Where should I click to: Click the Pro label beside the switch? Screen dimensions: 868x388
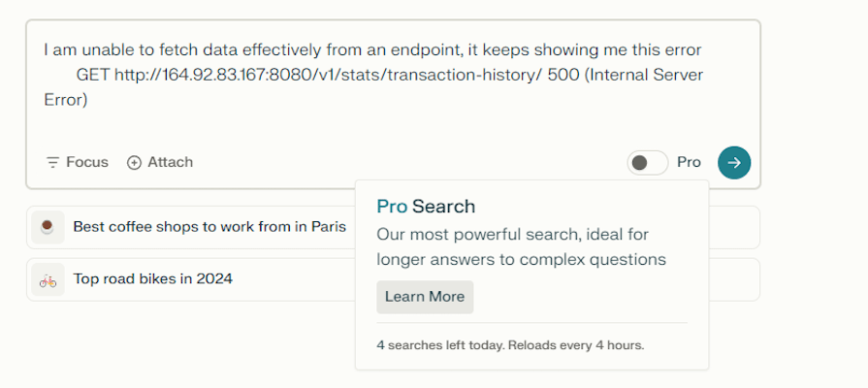click(x=690, y=162)
